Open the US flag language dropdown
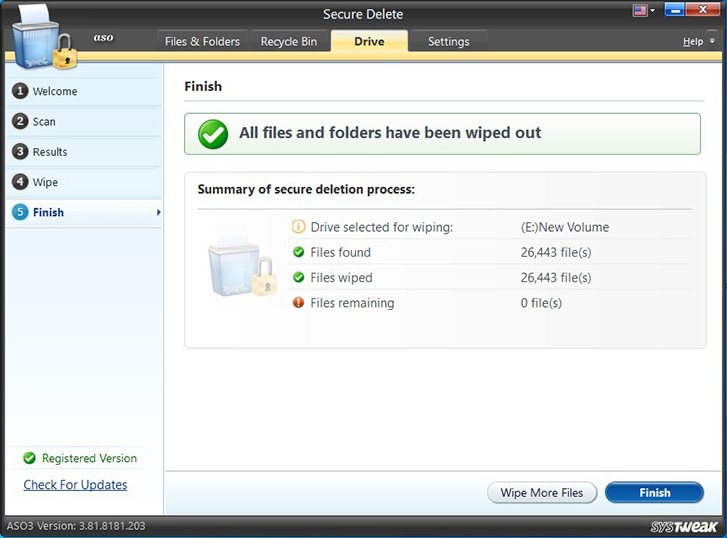 pos(644,11)
